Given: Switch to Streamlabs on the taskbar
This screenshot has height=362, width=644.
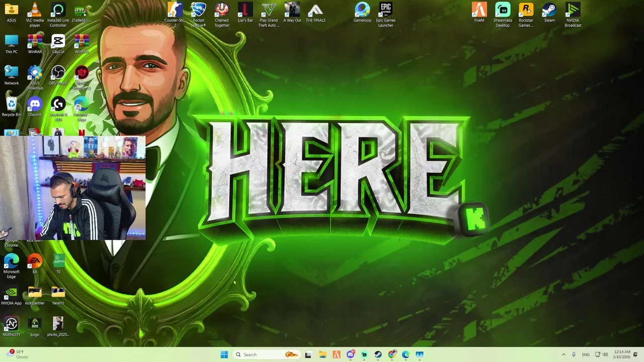Looking at the screenshot, I should (364, 354).
